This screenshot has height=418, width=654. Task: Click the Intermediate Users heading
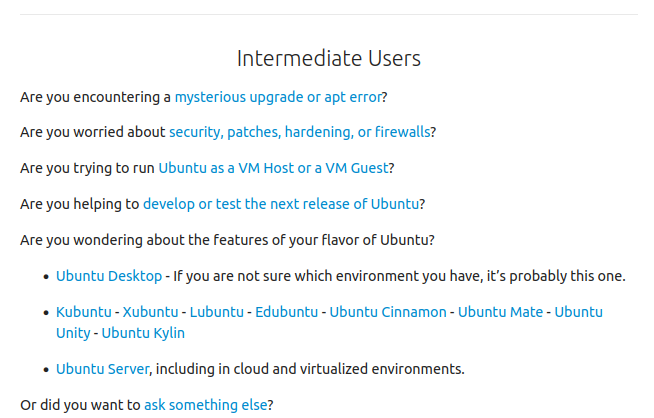click(328, 58)
